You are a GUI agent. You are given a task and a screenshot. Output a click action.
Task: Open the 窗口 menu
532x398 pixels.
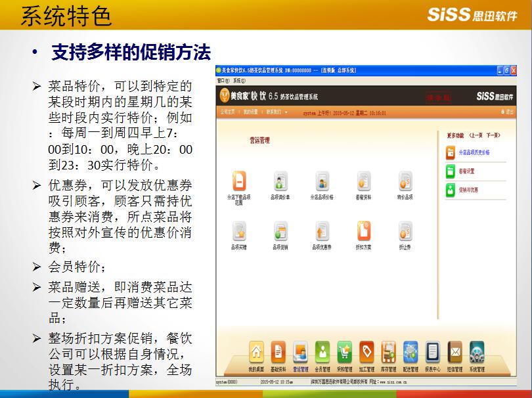(221, 80)
